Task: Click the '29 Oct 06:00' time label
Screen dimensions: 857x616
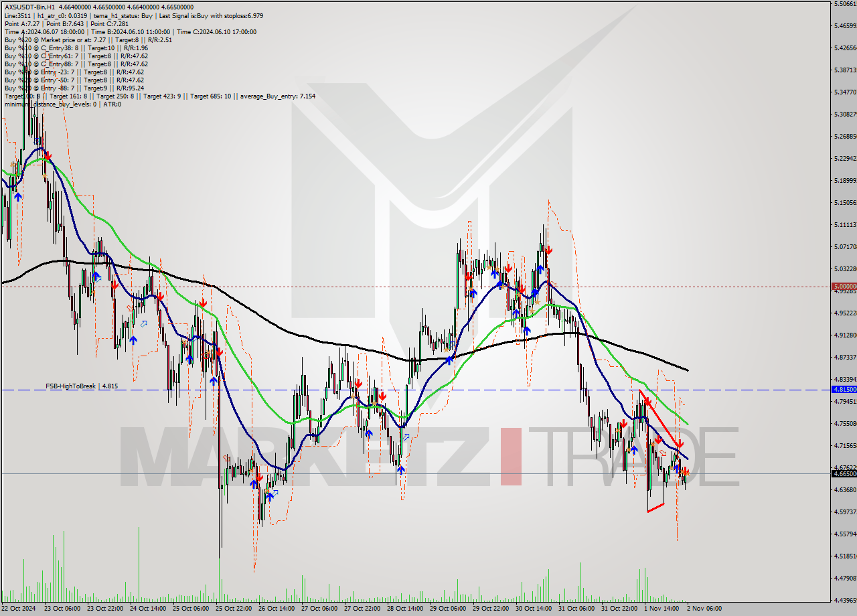Action: pos(448,609)
